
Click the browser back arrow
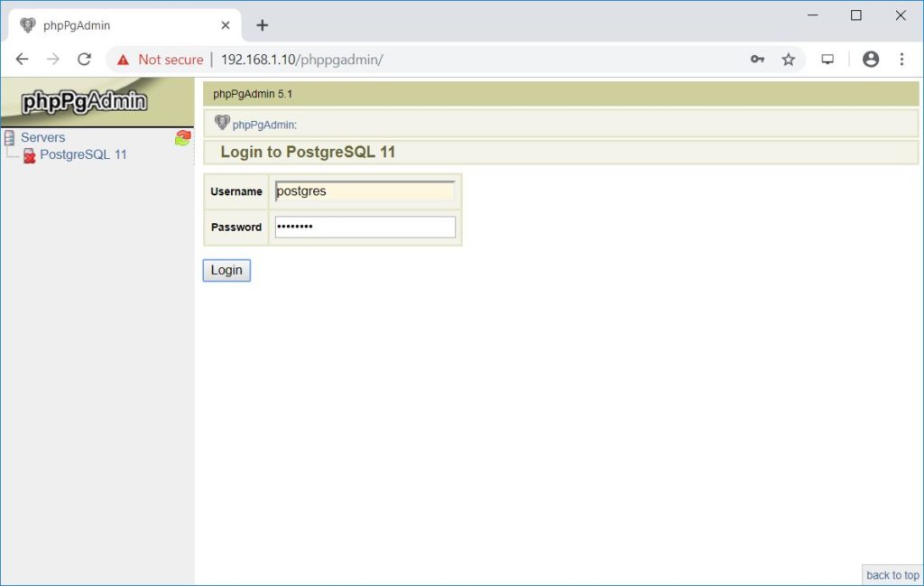[22, 59]
